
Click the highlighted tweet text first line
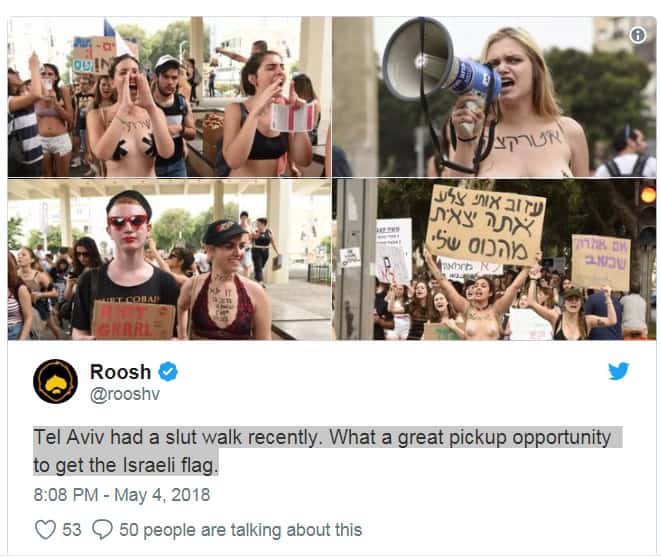point(322,437)
